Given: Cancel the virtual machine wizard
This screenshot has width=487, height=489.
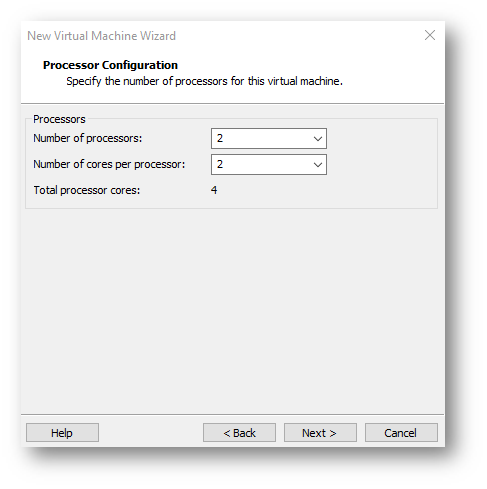Looking at the screenshot, I should pyautogui.click(x=401, y=433).
